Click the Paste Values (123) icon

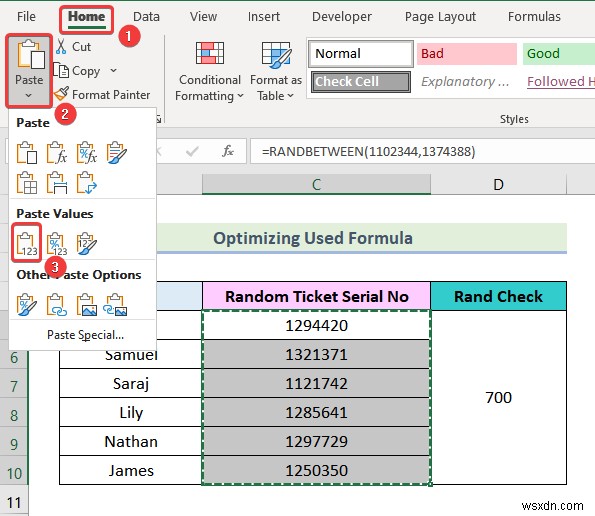click(27, 243)
